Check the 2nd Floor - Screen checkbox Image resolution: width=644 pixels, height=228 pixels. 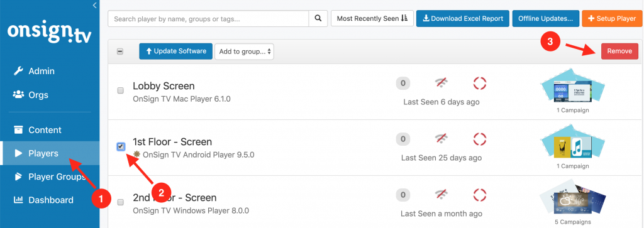[121, 202]
